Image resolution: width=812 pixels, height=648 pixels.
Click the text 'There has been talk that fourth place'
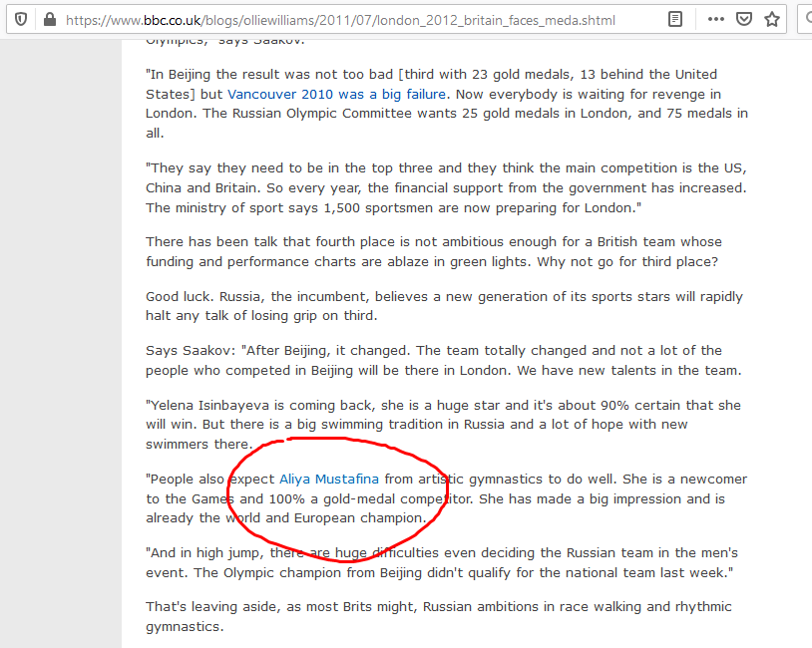[x=269, y=241]
